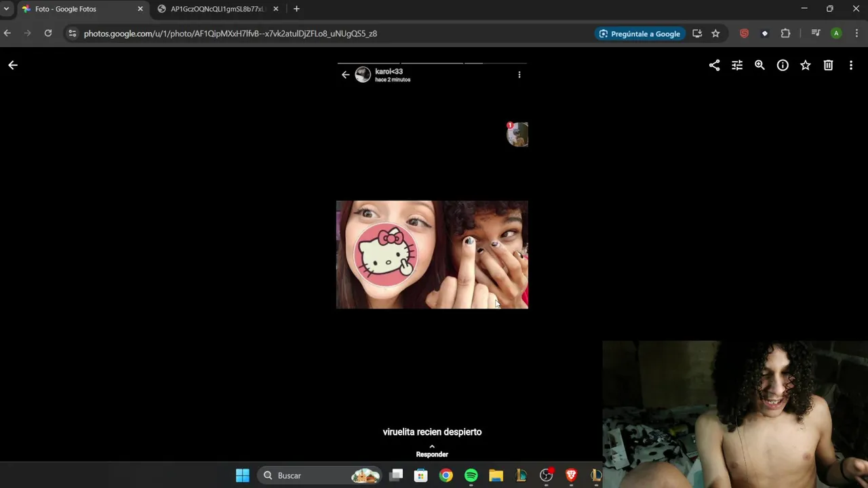
Task: Go back with the Google Photos back arrow
Action: [13, 65]
